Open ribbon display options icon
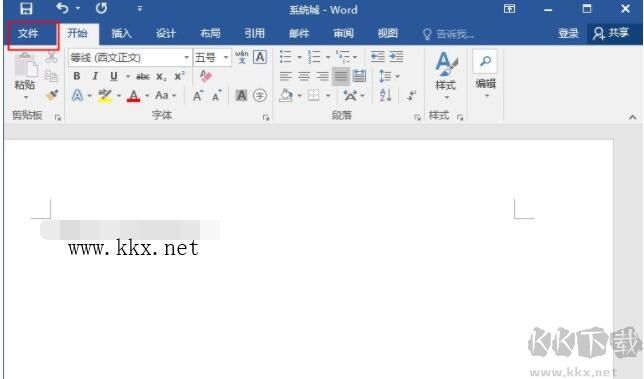644x379 pixels. (x=509, y=9)
